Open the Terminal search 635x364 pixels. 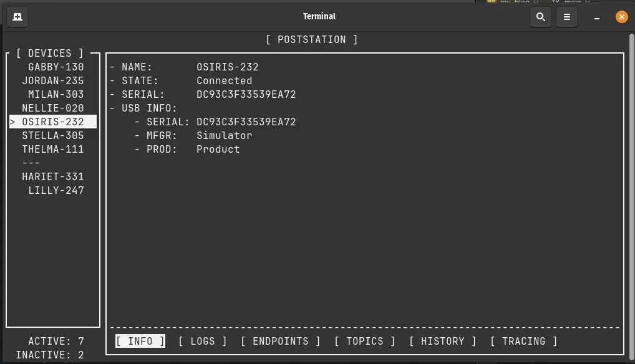coord(540,17)
